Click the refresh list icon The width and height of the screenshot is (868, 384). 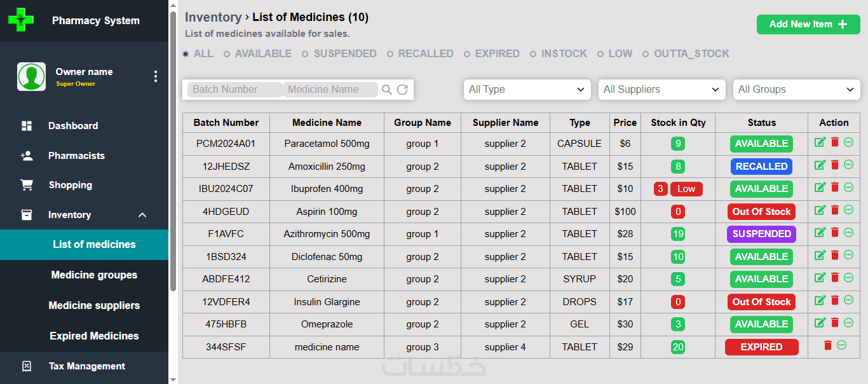pos(402,90)
